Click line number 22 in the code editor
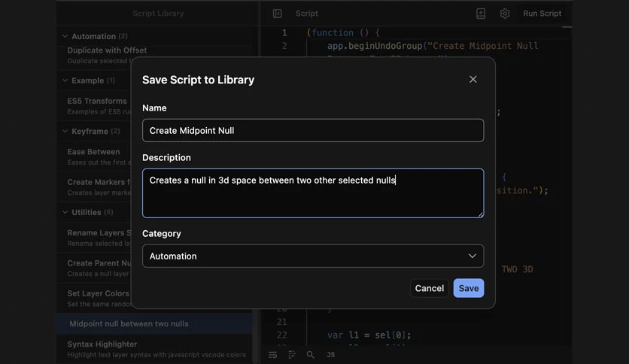Image resolution: width=629 pixels, height=364 pixels. (281, 335)
